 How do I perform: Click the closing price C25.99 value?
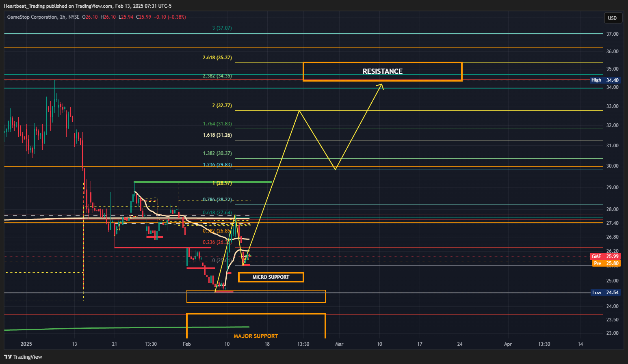pos(143,17)
